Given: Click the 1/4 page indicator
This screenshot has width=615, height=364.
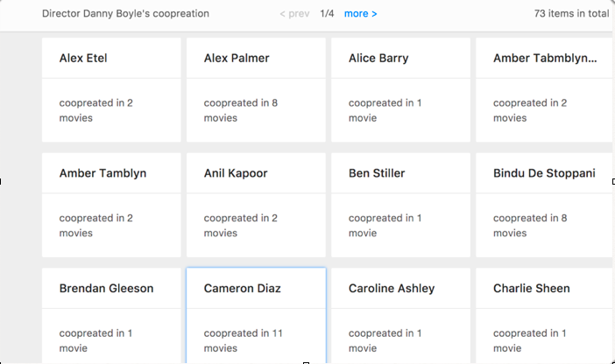Looking at the screenshot, I should click(x=327, y=14).
